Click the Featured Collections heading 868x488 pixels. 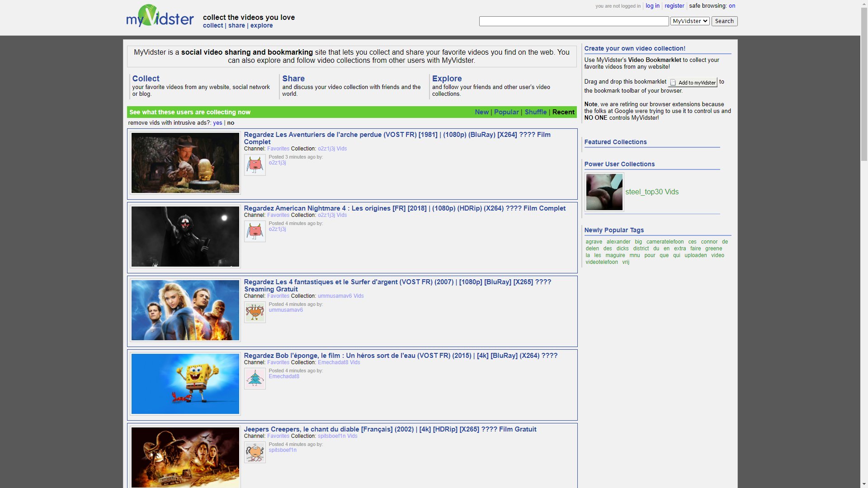615,142
